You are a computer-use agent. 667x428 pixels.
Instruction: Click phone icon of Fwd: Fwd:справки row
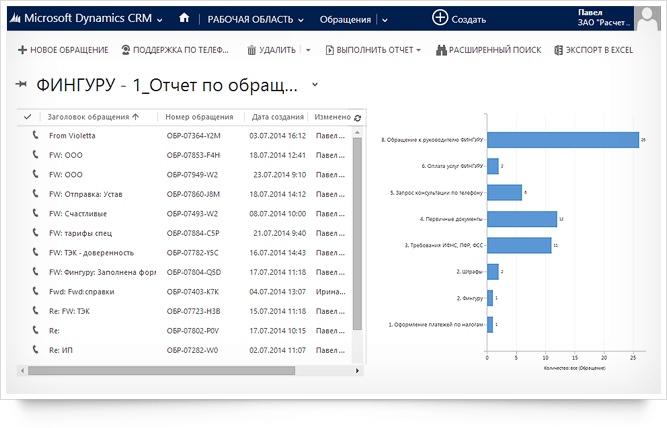[x=36, y=291]
